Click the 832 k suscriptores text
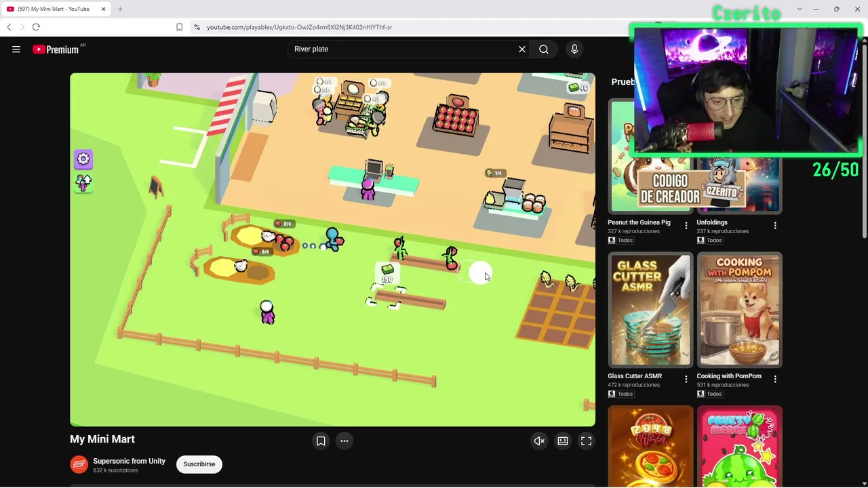 (115, 470)
